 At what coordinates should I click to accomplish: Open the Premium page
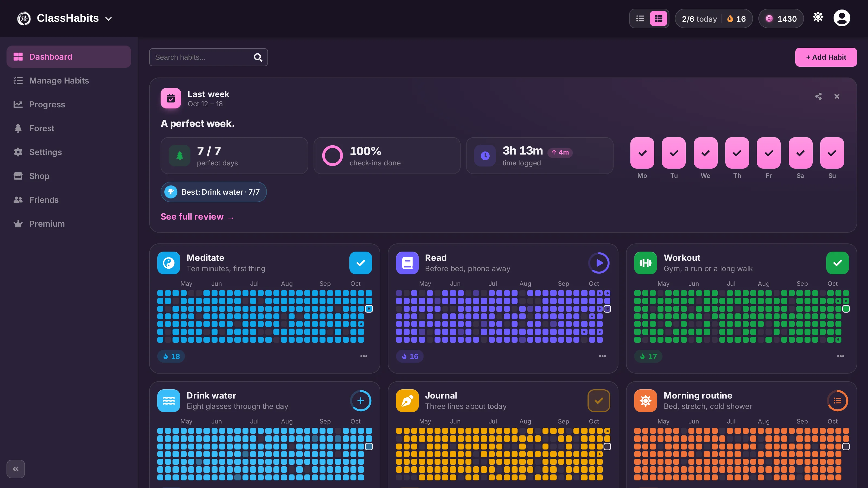click(x=69, y=224)
